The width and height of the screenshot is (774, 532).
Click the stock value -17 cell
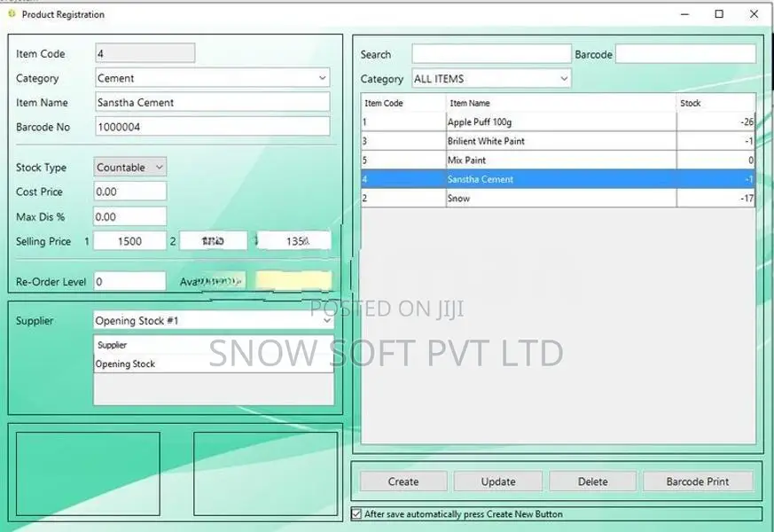click(x=715, y=199)
